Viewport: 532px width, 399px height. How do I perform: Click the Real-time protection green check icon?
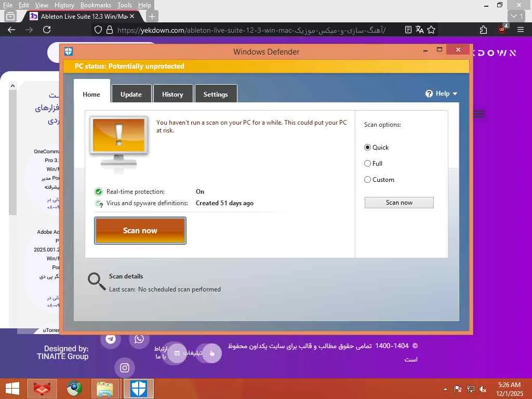tap(98, 192)
